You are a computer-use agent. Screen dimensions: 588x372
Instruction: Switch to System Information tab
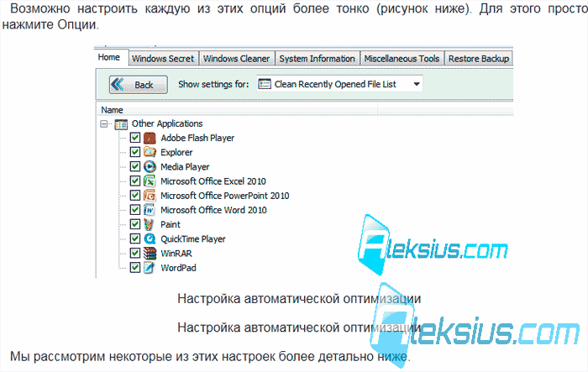(318, 59)
